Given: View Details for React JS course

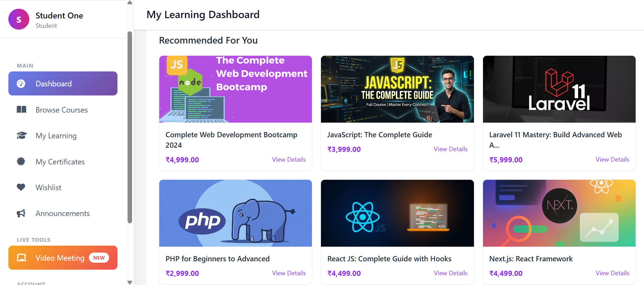Looking at the screenshot, I should [451, 273].
